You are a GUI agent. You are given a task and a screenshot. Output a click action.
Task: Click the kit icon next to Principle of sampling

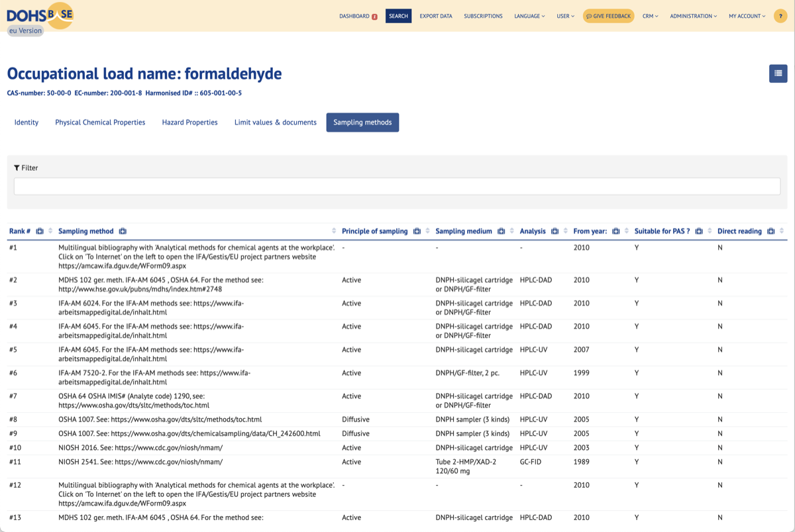[417, 231]
